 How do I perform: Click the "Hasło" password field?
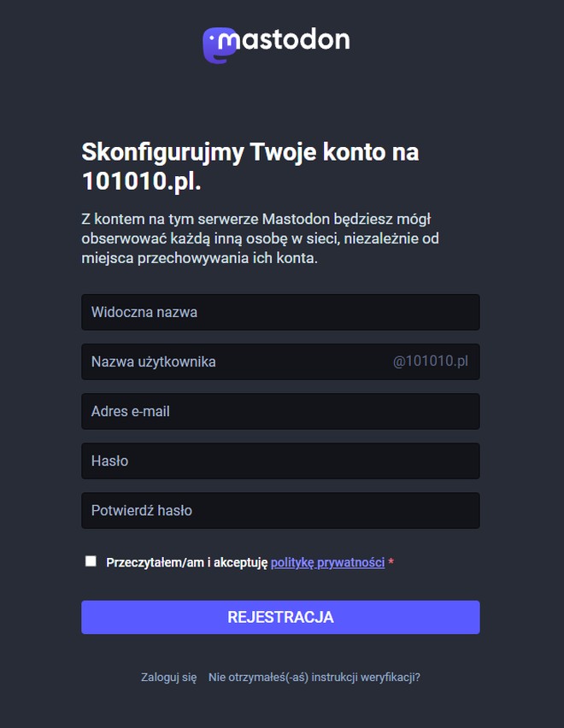(x=280, y=461)
